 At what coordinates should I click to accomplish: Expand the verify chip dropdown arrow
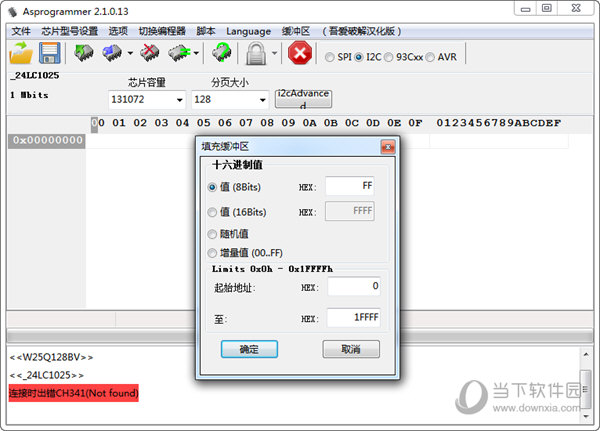pos(196,53)
